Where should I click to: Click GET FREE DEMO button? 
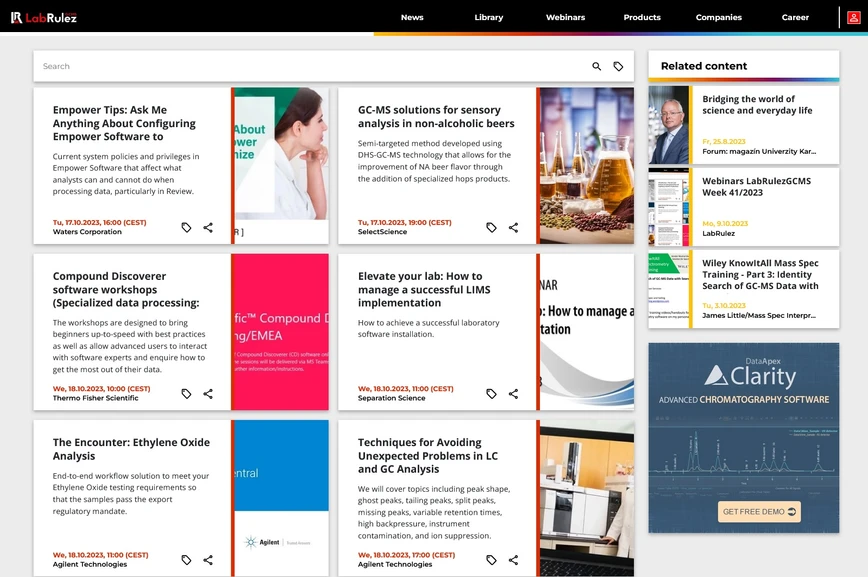tap(760, 512)
